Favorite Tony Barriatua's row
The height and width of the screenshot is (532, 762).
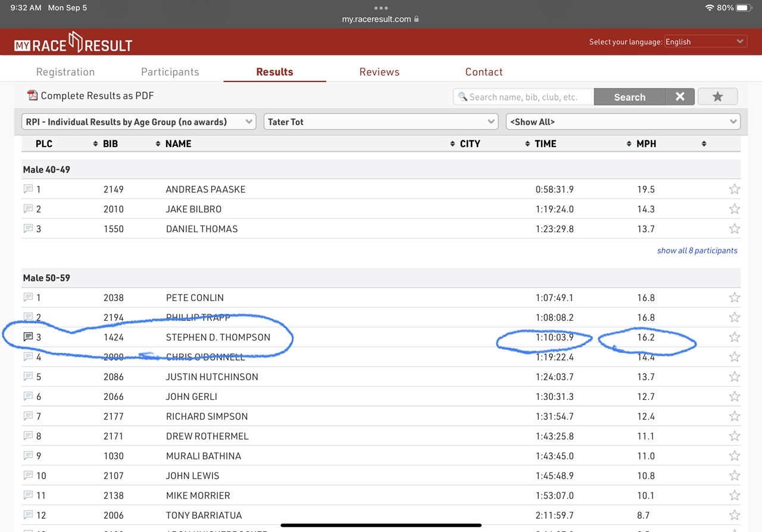coord(735,515)
